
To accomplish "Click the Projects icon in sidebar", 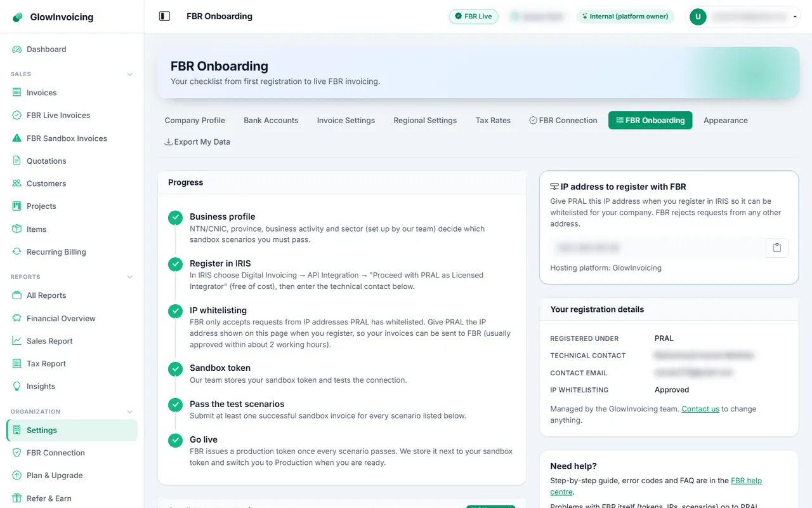I will (x=17, y=206).
